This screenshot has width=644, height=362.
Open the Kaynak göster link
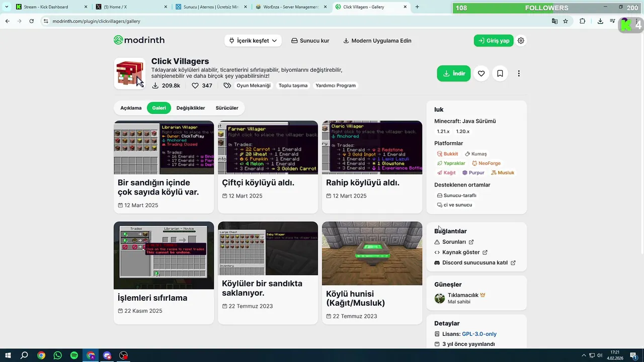[461, 252]
